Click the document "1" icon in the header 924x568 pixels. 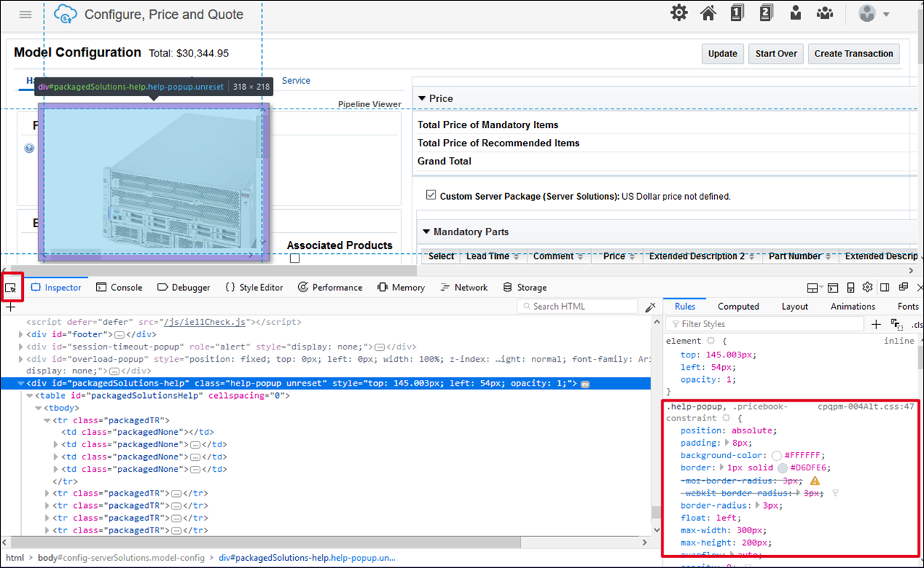coord(737,12)
